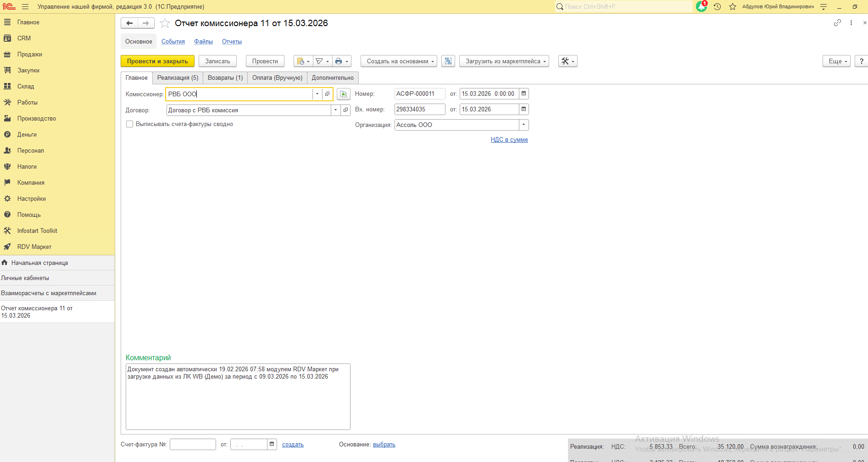Click the Записать button
The image size is (868, 462).
(217, 61)
